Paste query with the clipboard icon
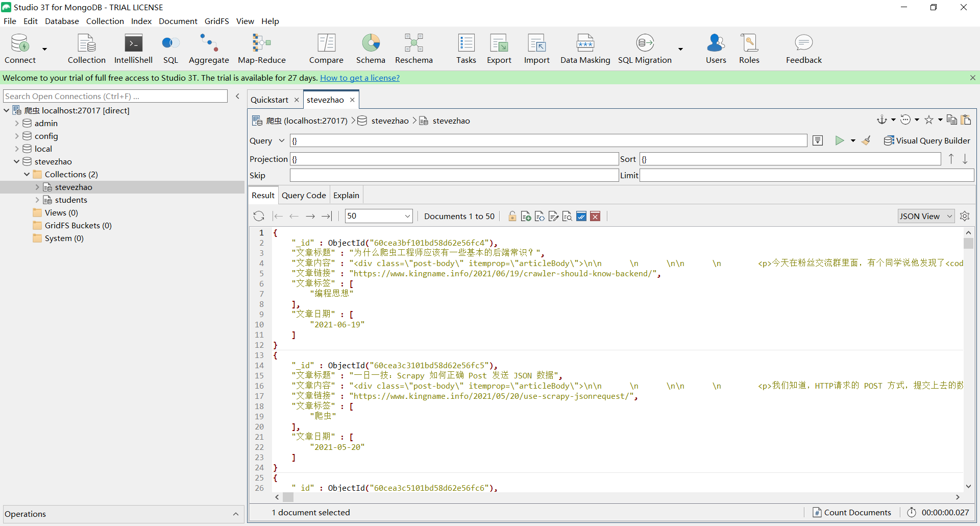Viewport: 980px width, 526px height. coord(966,119)
